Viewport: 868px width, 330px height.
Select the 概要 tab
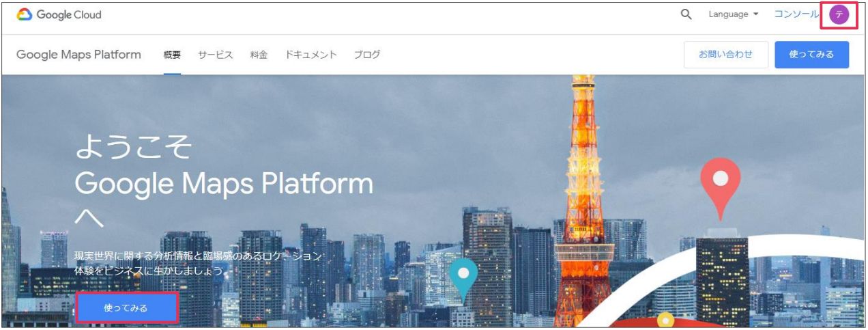click(x=172, y=55)
